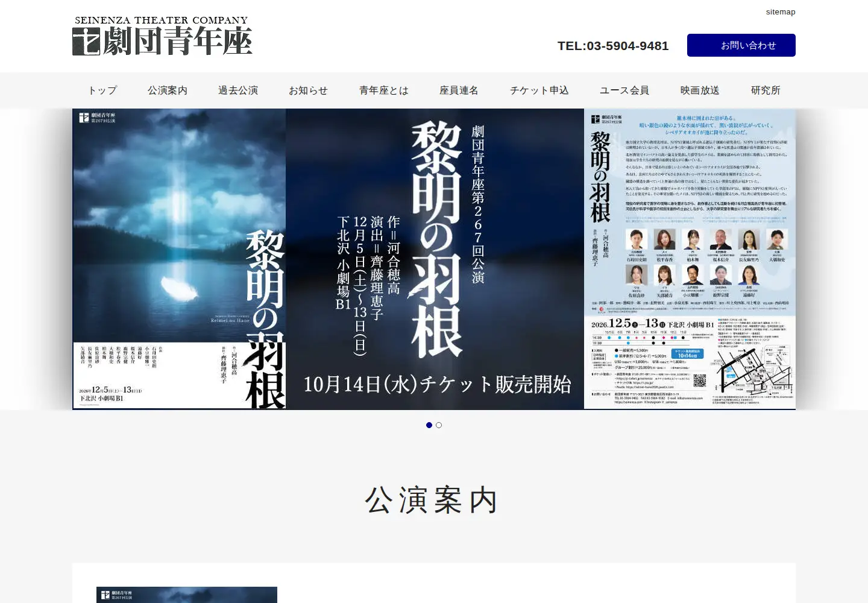868x603 pixels.
Task: Go to the トップ menu item
Action: point(102,90)
